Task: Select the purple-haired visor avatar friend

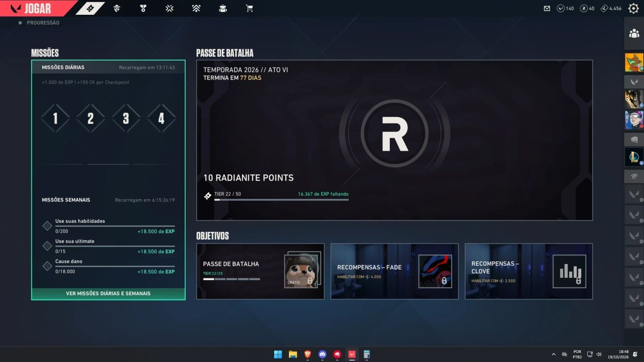Action: tap(634, 120)
